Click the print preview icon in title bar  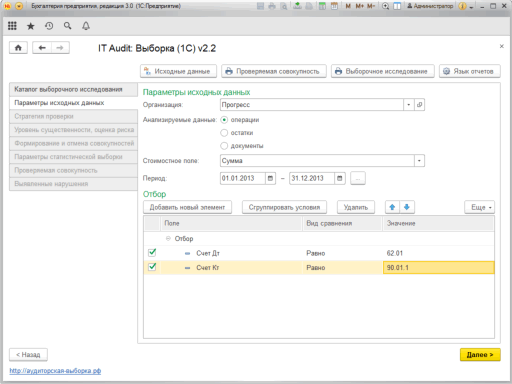284,6
